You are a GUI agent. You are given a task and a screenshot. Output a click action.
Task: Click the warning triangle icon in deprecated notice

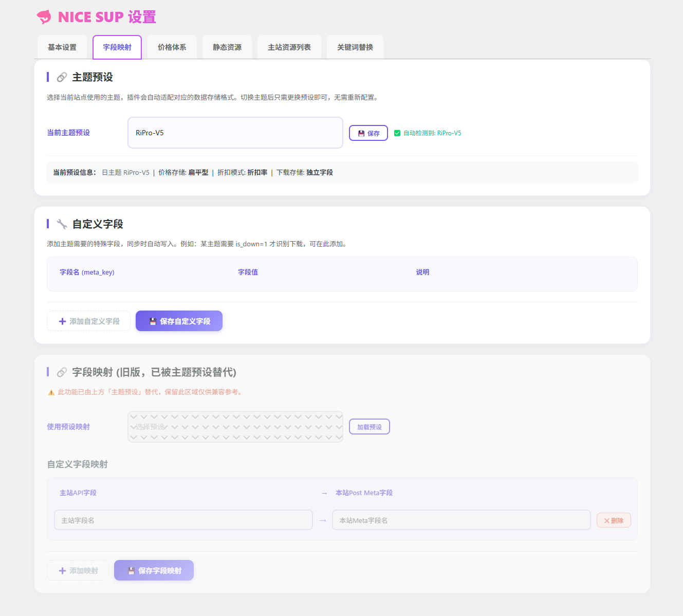[x=51, y=392]
